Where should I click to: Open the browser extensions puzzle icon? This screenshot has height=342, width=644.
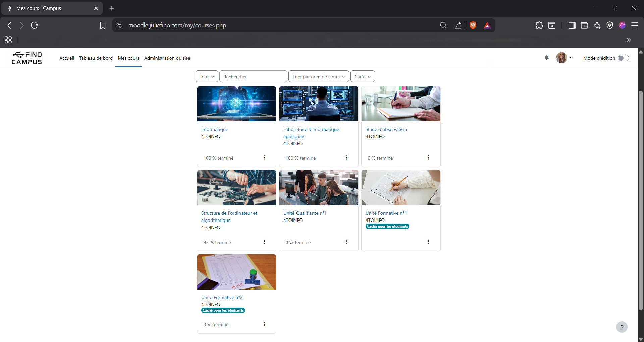click(539, 25)
